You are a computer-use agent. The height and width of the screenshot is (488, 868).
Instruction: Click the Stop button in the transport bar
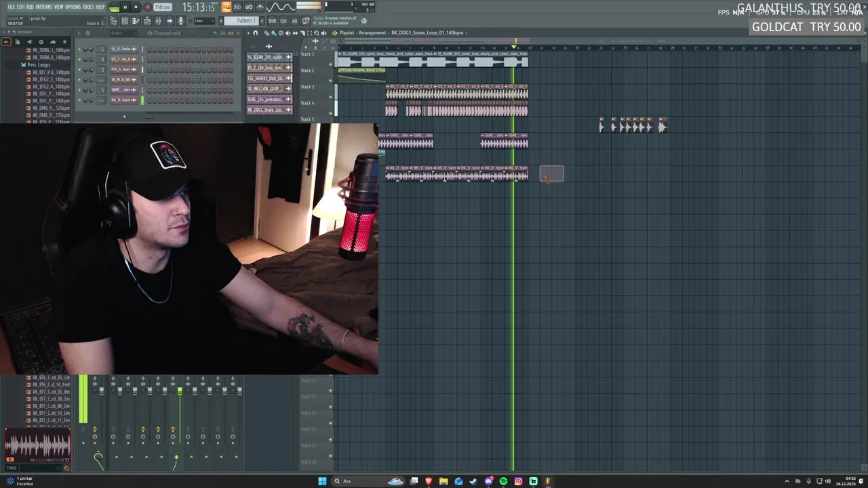click(x=136, y=7)
